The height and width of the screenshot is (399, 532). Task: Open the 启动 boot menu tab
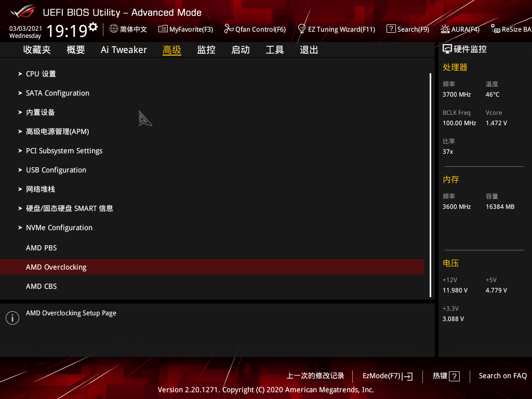[240, 49]
